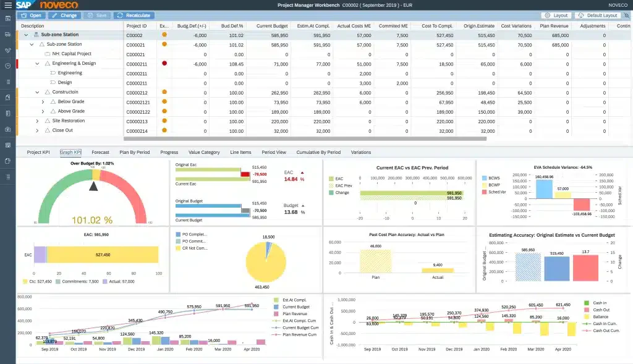Viewport: 633px width, 364px height.
Task: Click the tag icon next to Design row
Action: (x=53, y=82)
